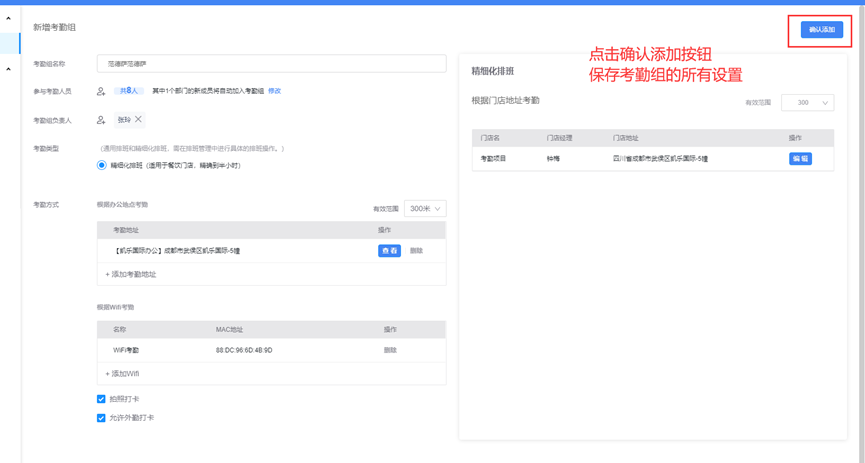Toggle the 拍照打卡 checkbox
865x463 pixels.
101,399
